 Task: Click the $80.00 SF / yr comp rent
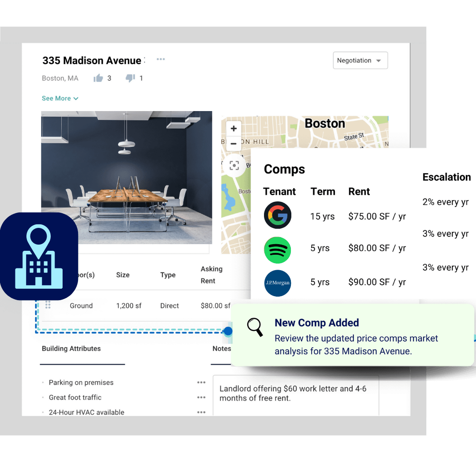coord(377,248)
